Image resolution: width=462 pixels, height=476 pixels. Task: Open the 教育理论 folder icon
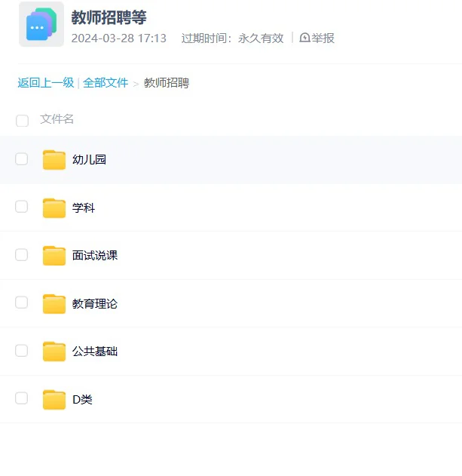(x=54, y=303)
